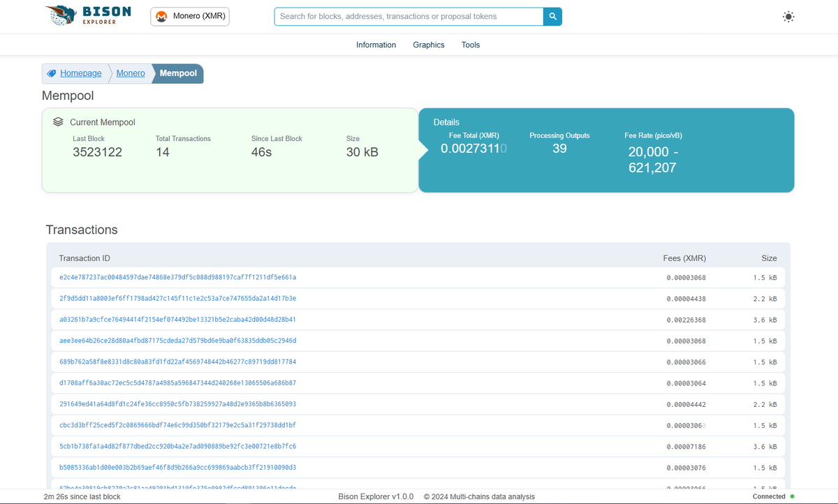Click fee value 0.00004442

click(686, 404)
